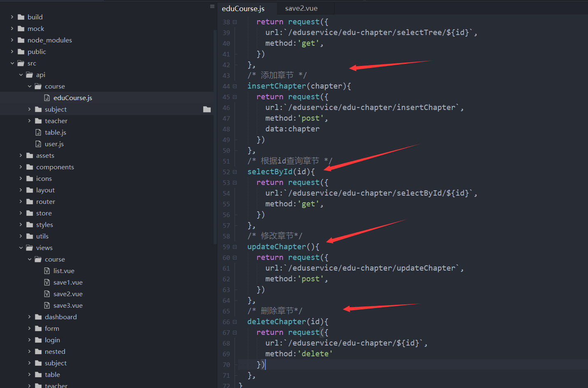Click the user.js file icon

pos(38,144)
